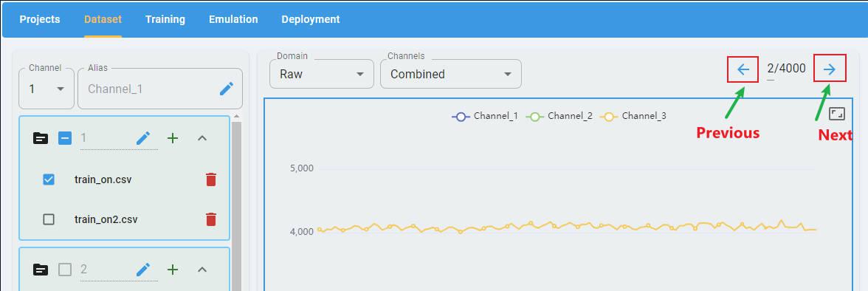Screen dimensions: 868x291
Task: Click the file list vertical scrollbar
Action: point(236,205)
